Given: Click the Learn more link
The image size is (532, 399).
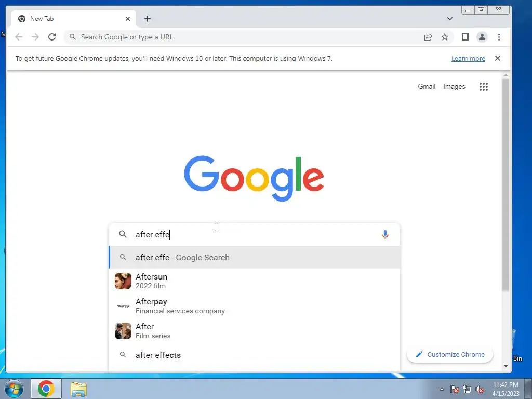Looking at the screenshot, I should 468,58.
